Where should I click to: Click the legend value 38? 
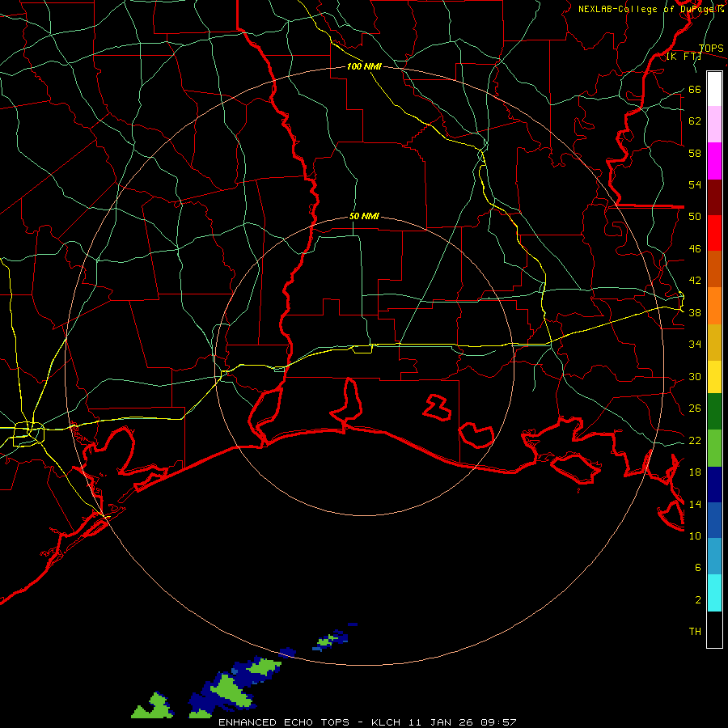[x=695, y=312]
